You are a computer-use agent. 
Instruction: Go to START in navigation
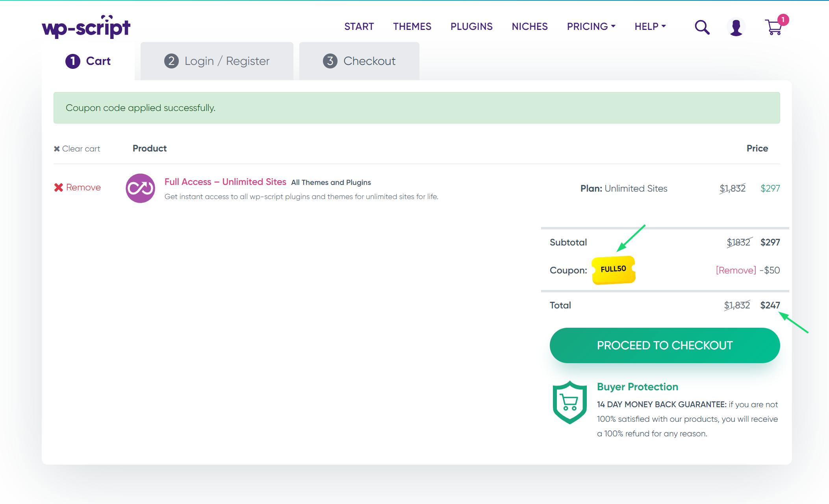[359, 26]
